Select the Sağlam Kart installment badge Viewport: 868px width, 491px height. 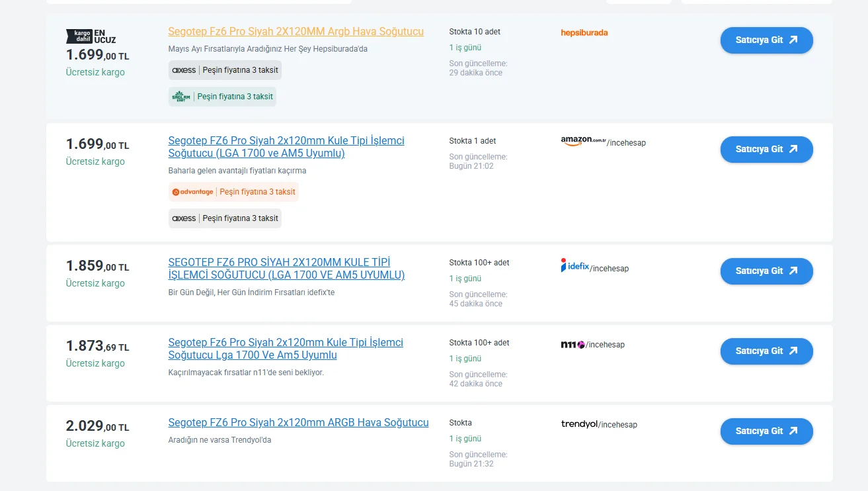(222, 97)
